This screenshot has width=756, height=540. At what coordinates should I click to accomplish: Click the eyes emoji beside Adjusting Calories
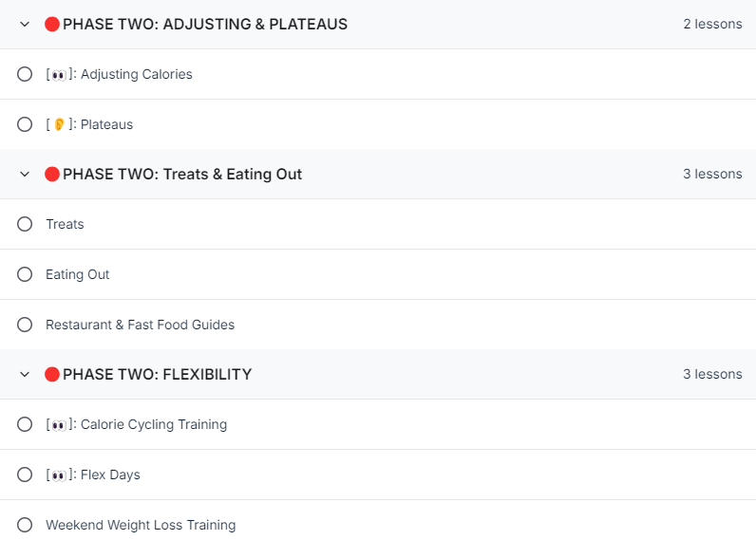[x=59, y=75]
